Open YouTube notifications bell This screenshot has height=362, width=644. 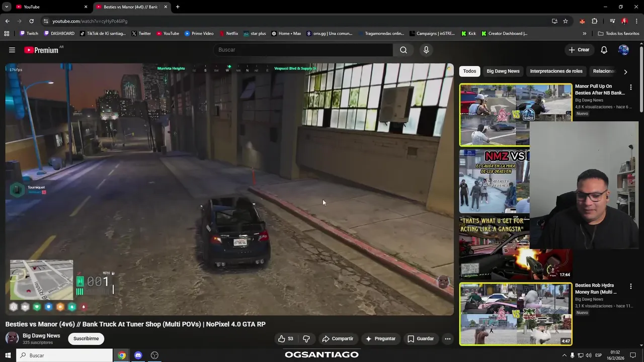(x=604, y=50)
